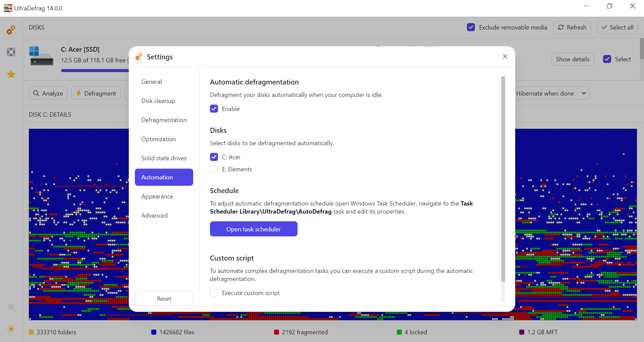Open Solid state drives settings tab
Viewport: 644px width, 342px height.
pos(164,158)
